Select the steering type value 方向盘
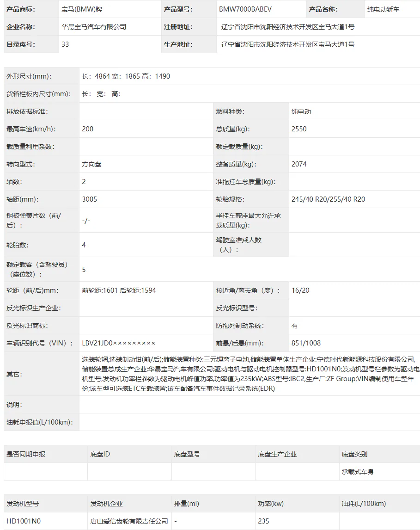 point(91,164)
